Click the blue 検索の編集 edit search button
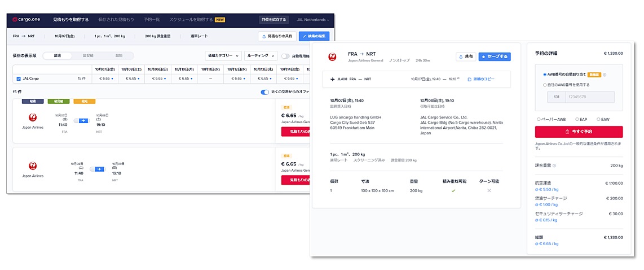The width and height of the screenshot is (644, 270). point(314,36)
